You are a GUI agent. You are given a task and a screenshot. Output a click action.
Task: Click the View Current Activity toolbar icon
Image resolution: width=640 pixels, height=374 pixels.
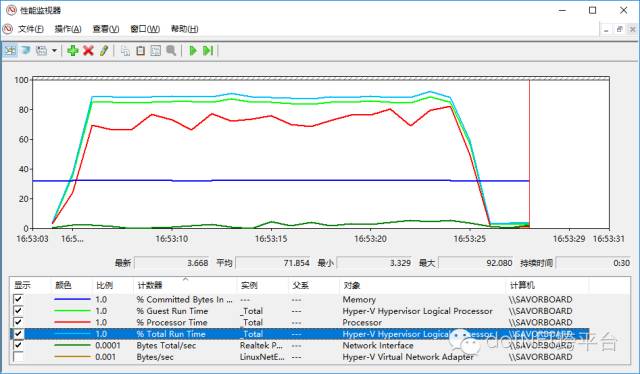(x=10, y=51)
